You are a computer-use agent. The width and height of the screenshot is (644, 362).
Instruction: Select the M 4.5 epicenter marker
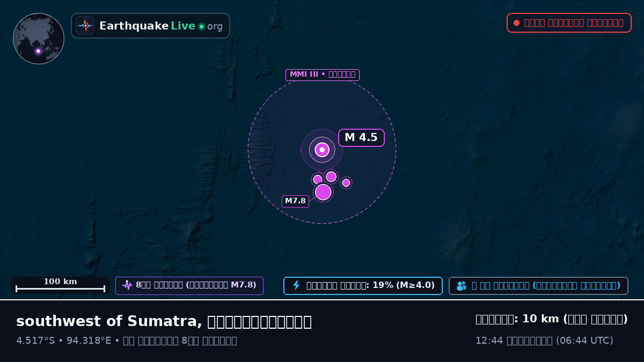pos(322,150)
